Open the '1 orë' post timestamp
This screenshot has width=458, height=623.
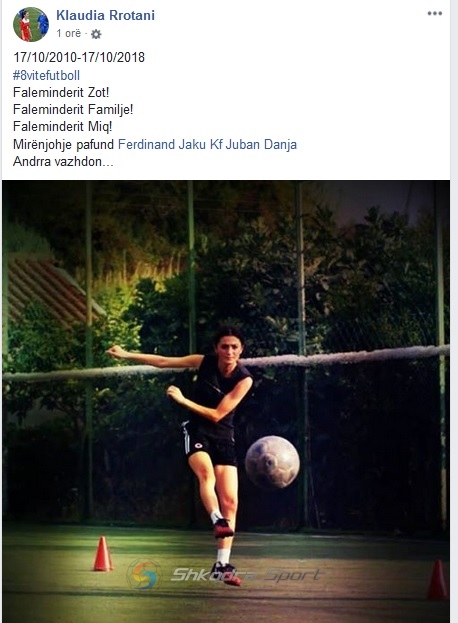tap(69, 33)
